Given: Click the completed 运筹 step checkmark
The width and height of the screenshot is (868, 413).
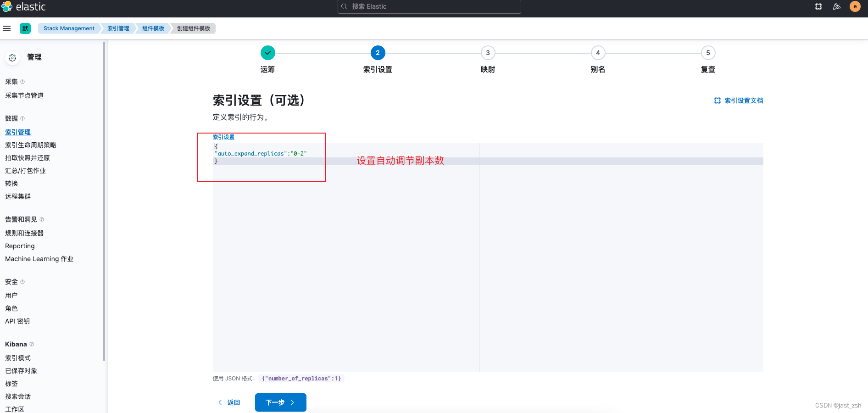Looking at the screenshot, I should pyautogui.click(x=268, y=53).
